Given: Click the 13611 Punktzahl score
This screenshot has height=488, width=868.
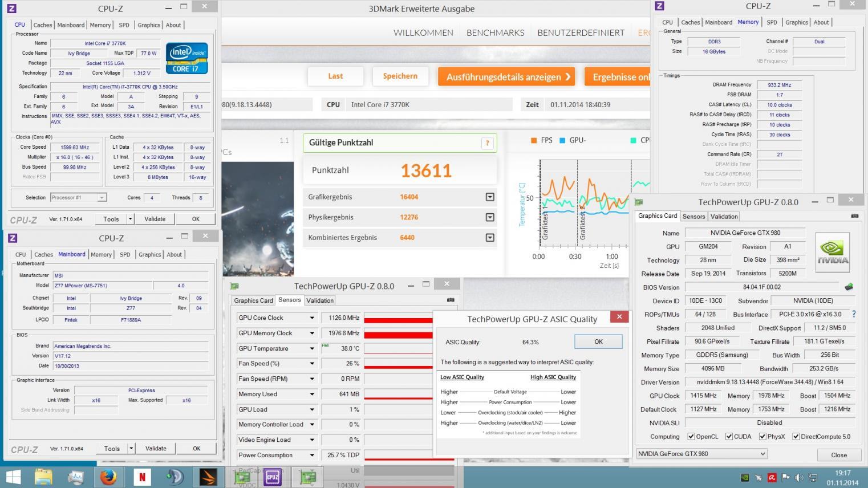Looking at the screenshot, I should [x=425, y=170].
